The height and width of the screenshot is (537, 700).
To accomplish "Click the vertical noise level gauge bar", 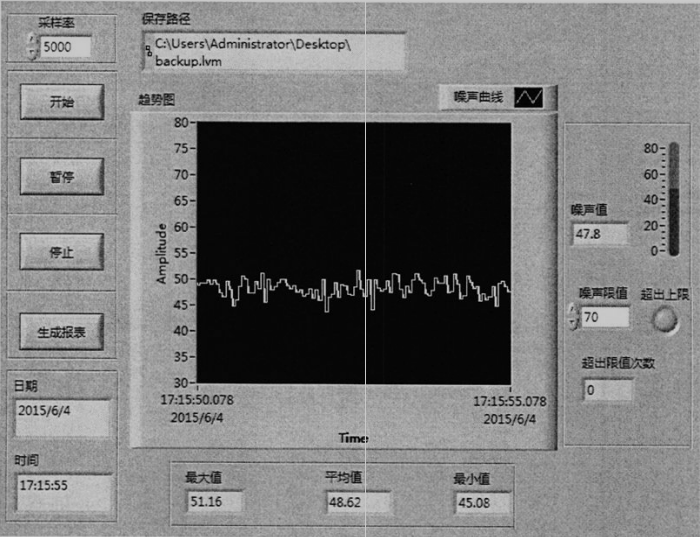I will [673, 200].
